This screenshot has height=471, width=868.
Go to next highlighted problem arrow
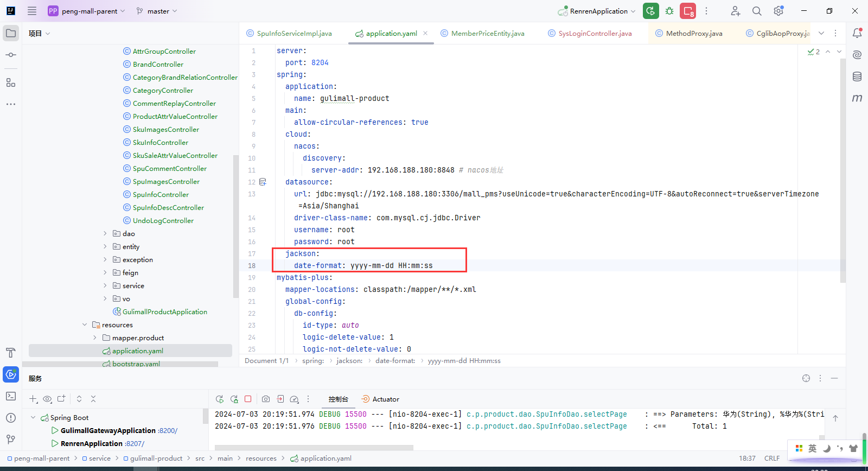(839, 52)
